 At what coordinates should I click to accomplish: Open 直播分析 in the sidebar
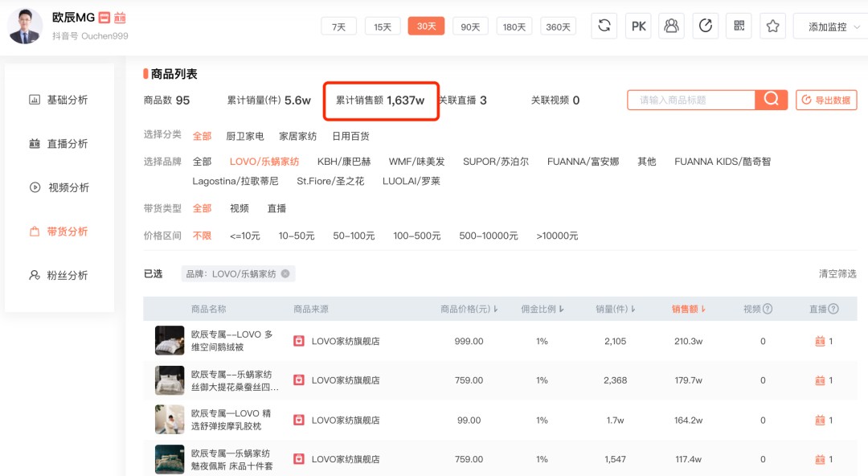[59, 143]
